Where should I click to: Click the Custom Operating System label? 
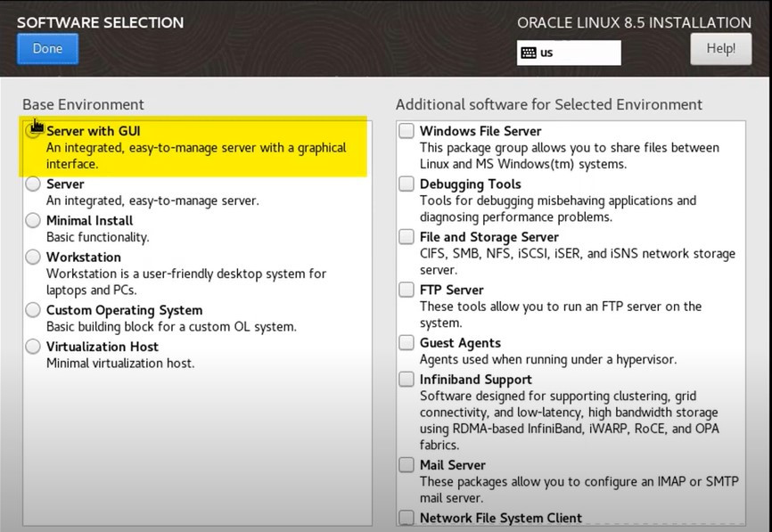point(124,310)
